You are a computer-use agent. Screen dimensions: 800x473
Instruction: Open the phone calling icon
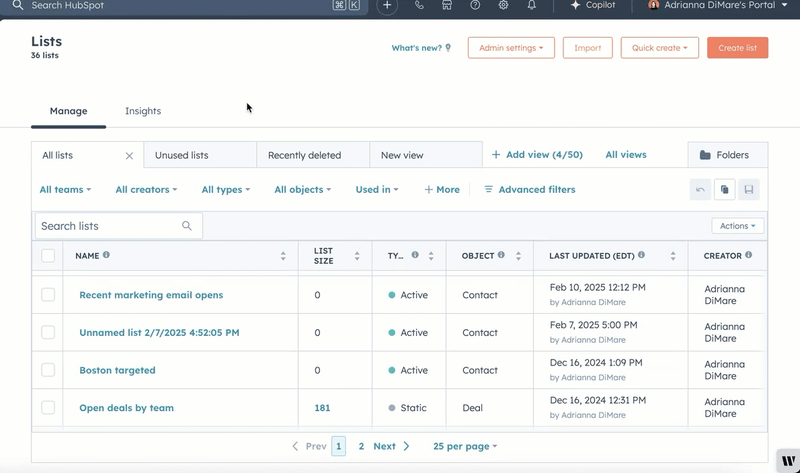419,6
